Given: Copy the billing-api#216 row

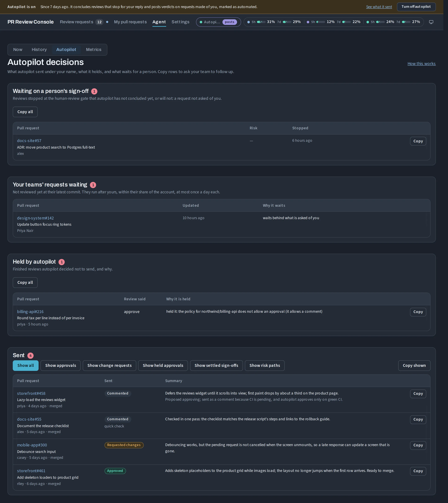Looking at the screenshot, I should pyautogui.click(x=418, y=312).
